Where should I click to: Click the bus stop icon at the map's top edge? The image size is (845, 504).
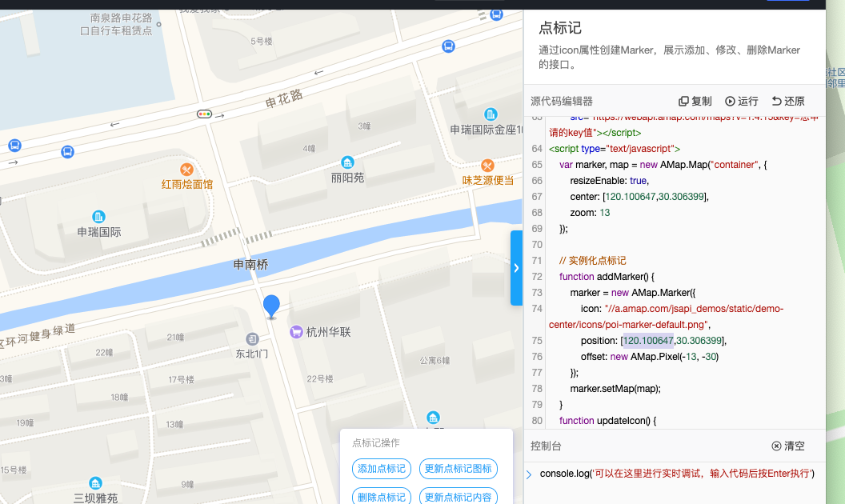[x=496, y=14]
